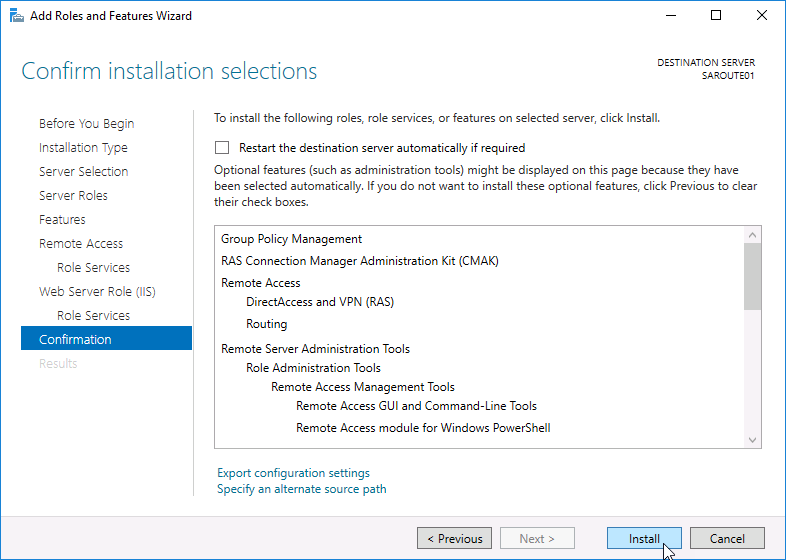
Task: Click the selections list scrollbar thumb
Action: tap(753, 276)
